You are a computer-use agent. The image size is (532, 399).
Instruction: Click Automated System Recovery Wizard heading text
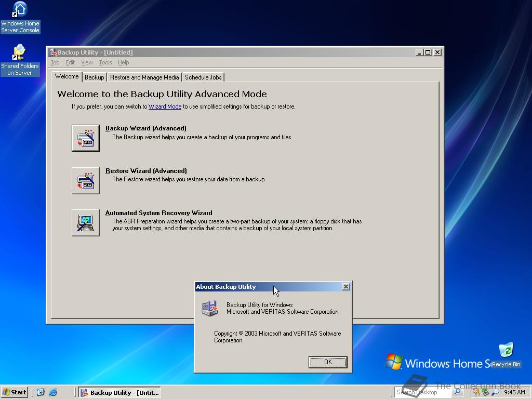pyautogui.click(x=159, y=212)
